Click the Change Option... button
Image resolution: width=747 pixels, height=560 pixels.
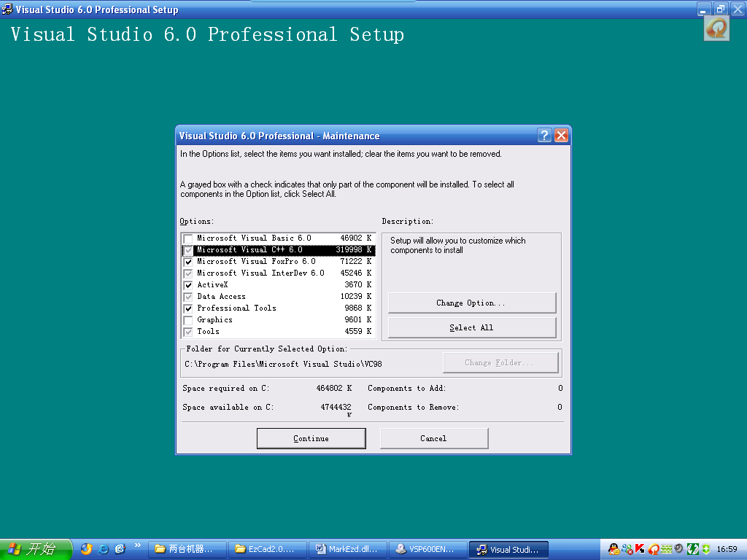472,303
